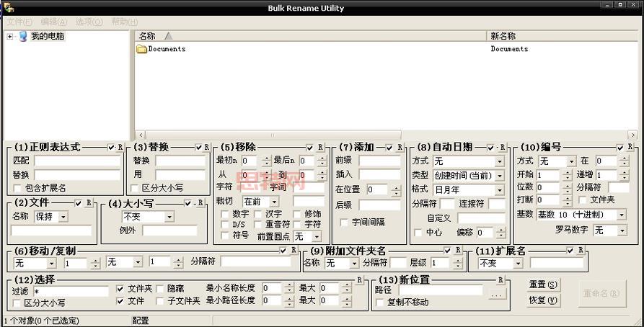This screenshot has height=327, width=644.
Task: Increase the 最初n spinner value
Action: point(267,158)
